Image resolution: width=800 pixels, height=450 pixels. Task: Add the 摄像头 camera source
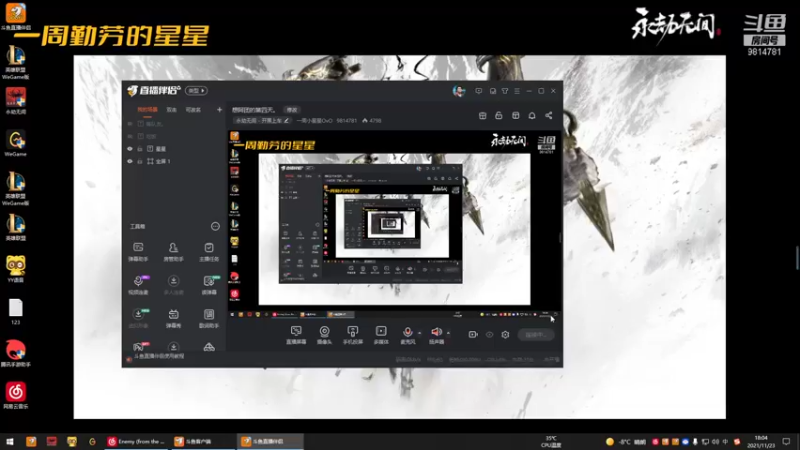pos(324,335)
